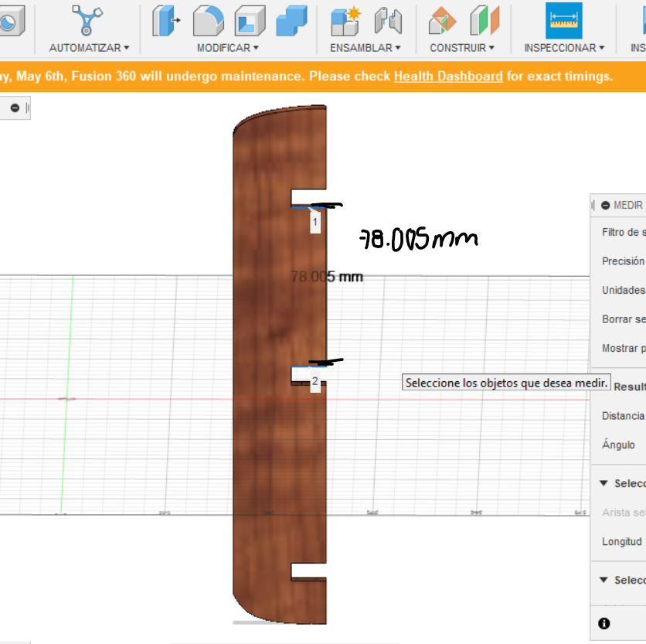Open the AUTOMATIZAR dropdown menu
The width and height of the screenshot is (646, 644).
click(x=89, y=48)
